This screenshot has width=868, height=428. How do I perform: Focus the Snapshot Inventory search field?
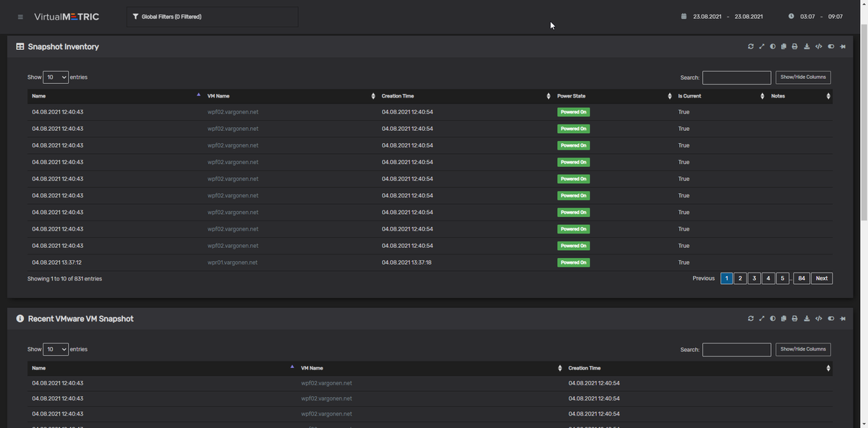click(736, 77)
